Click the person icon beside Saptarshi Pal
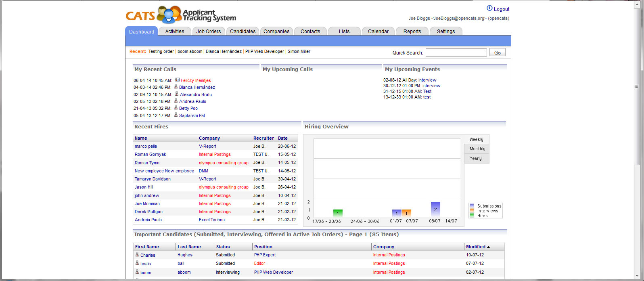The width and height of the screenshot is (644, 281). pos(176,115)
